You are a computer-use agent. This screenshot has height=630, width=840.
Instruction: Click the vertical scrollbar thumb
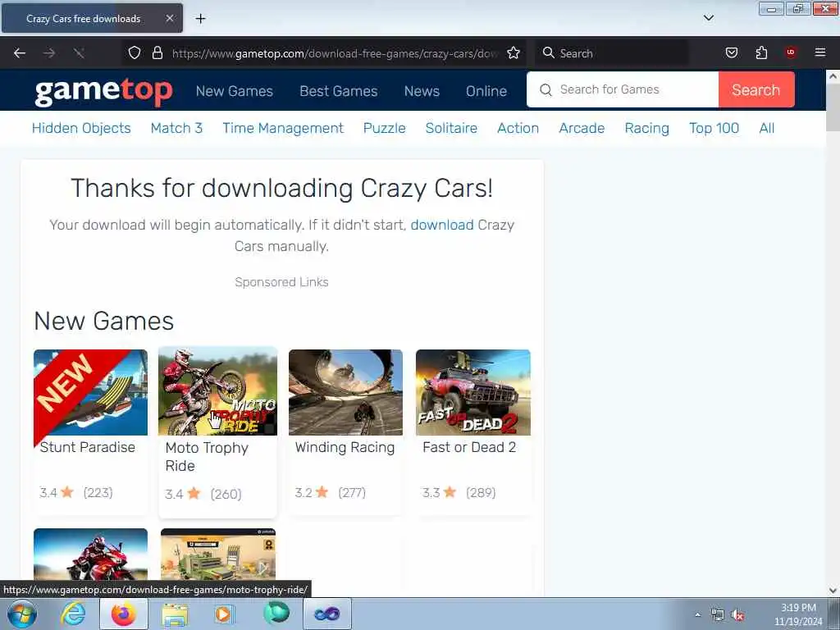833,107
